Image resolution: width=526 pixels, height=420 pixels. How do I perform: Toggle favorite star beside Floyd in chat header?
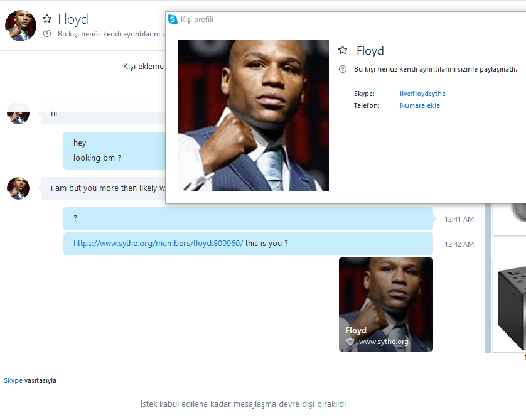[x=47, y=19]
